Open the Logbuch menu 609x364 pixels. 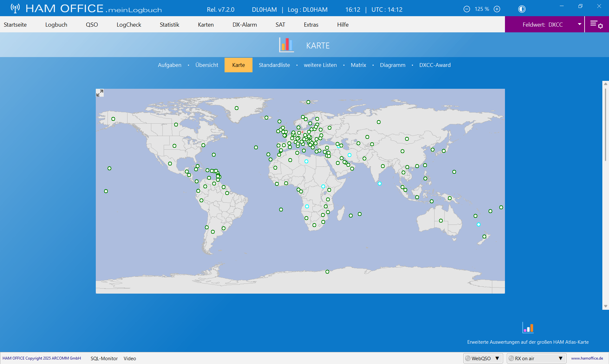pos(56,24)
